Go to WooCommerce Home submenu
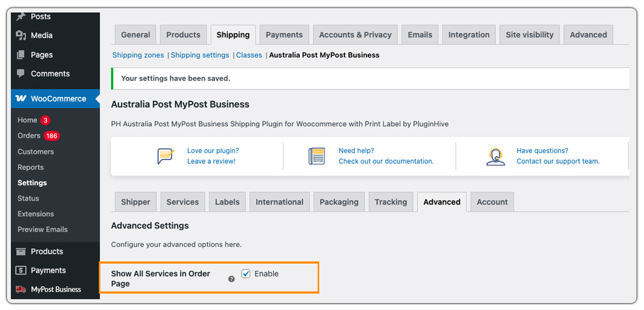 pos(28,120)
